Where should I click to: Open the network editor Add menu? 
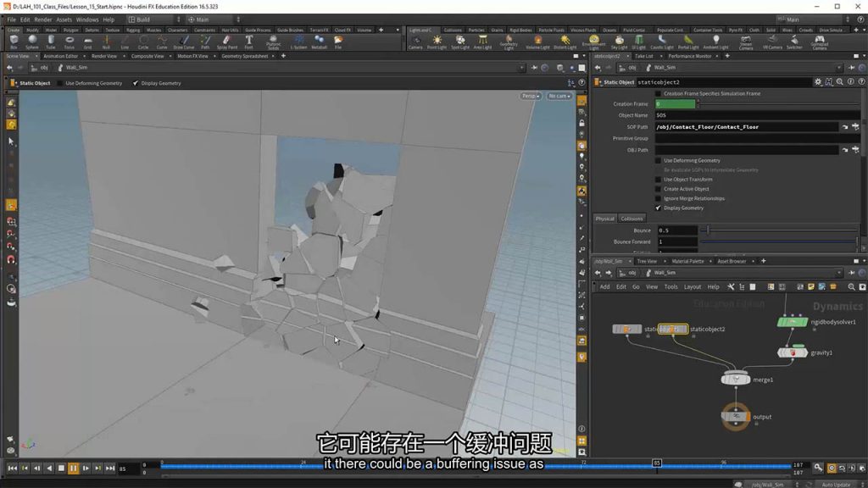coord(604,286)
